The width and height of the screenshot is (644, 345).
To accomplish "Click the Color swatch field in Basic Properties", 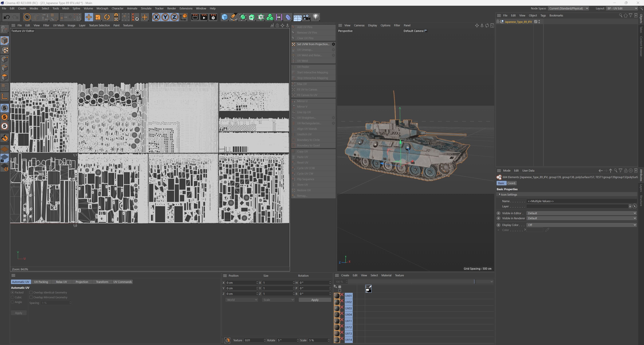I will pyautogui.click(x=535, y=230).
